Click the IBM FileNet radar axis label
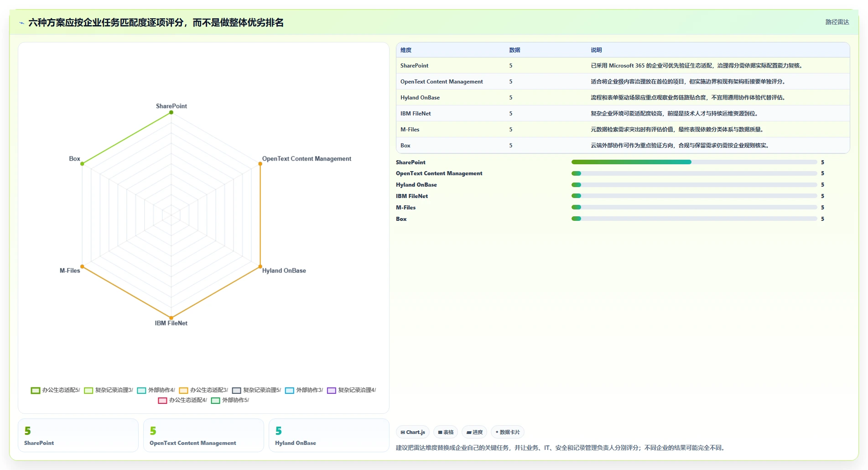Image resolution: width=868 pixels, height=470 pixels. point(171,323)
